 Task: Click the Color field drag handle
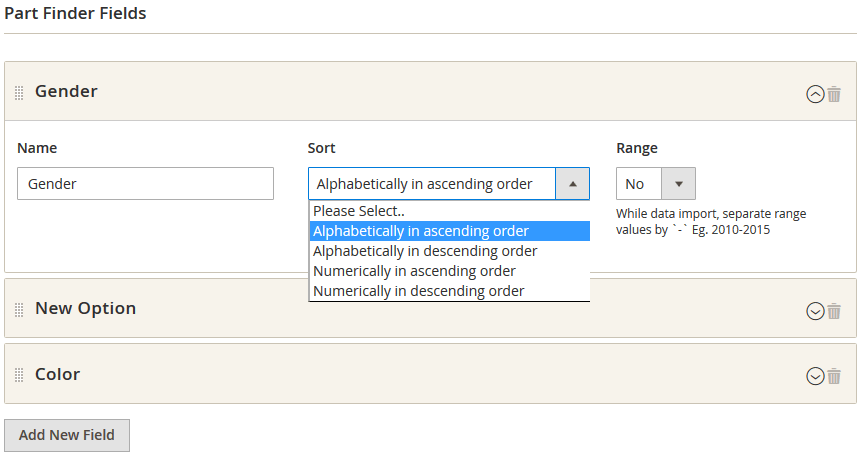19,376
